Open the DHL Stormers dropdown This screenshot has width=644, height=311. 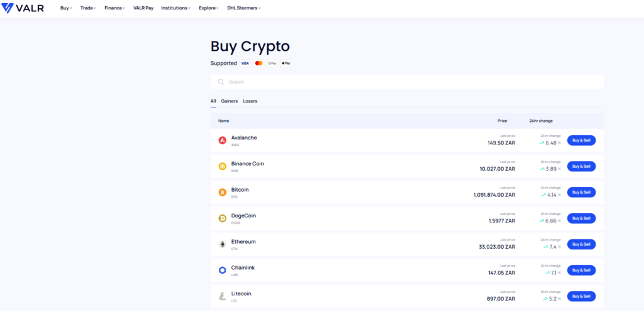click(243, 8)
